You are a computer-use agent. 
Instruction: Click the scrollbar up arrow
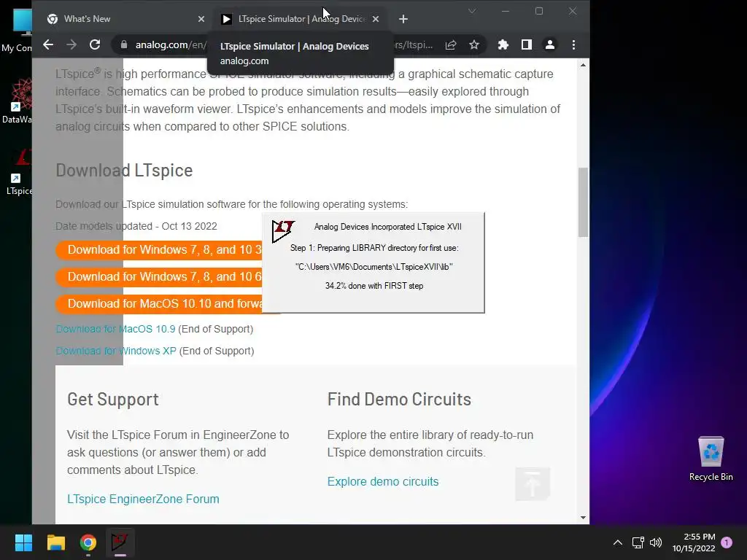point(583,65)
